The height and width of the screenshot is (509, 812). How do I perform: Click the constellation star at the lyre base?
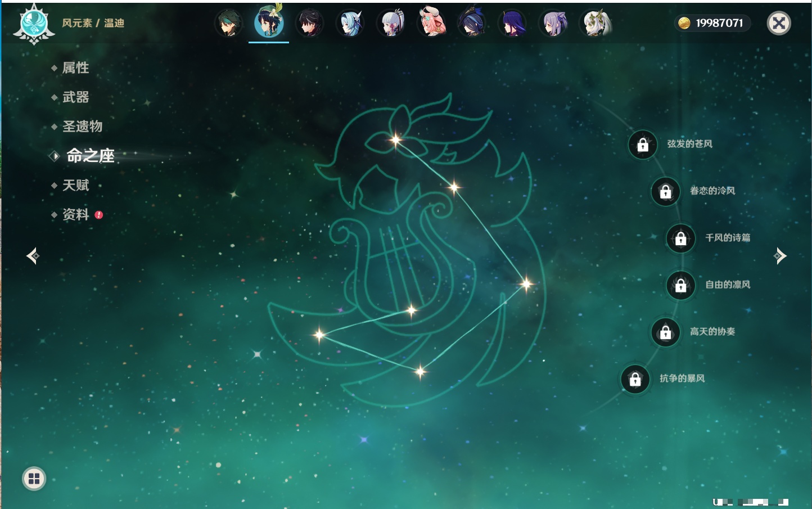(412, 310)
